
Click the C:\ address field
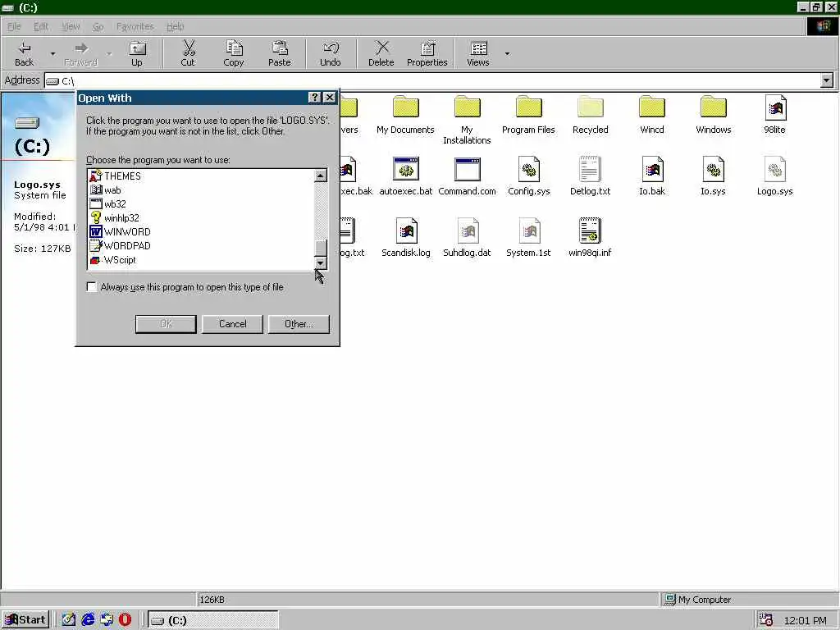(432, 81)
